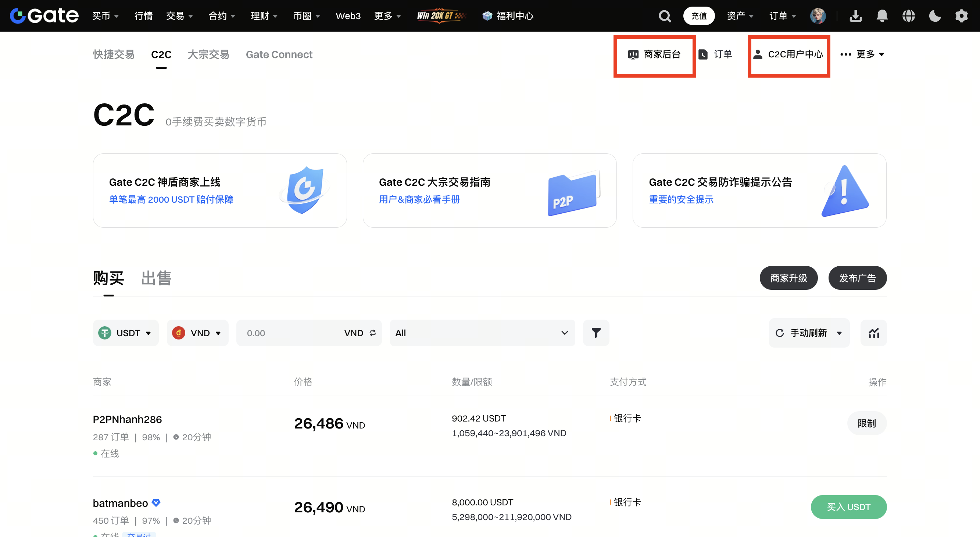Click the globe language icon
Screen dimensions: 980x537
click(x=908, y=16)
